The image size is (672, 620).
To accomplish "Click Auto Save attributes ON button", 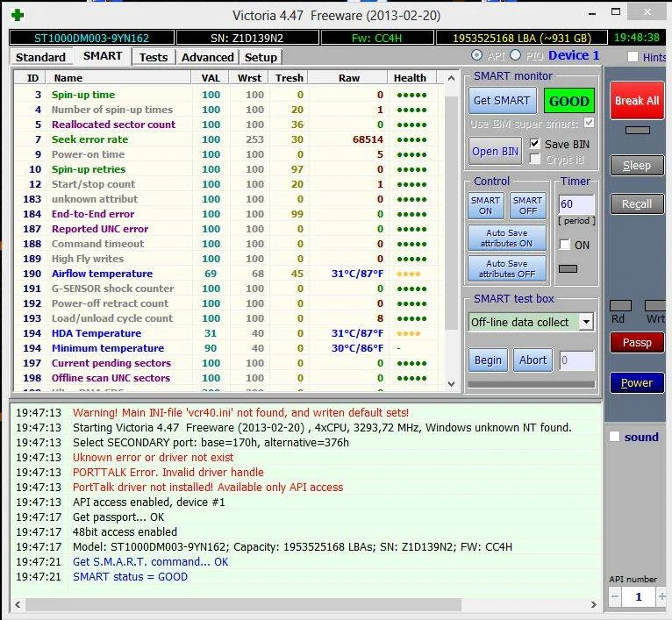I will tap(506, 238).
